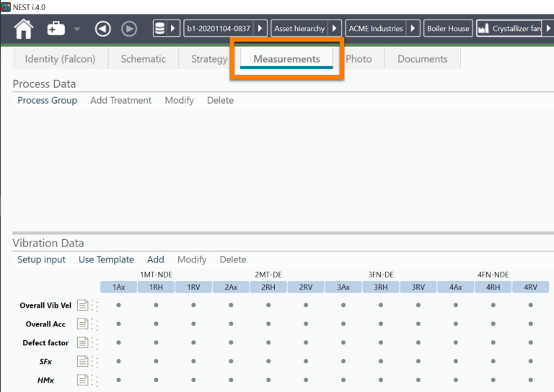
Task: Click the document icon beside SFx
Action: [82, 362]
